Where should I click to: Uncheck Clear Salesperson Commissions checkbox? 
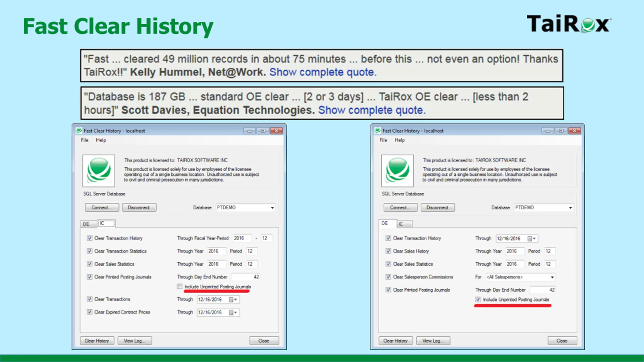pos(388,277)
